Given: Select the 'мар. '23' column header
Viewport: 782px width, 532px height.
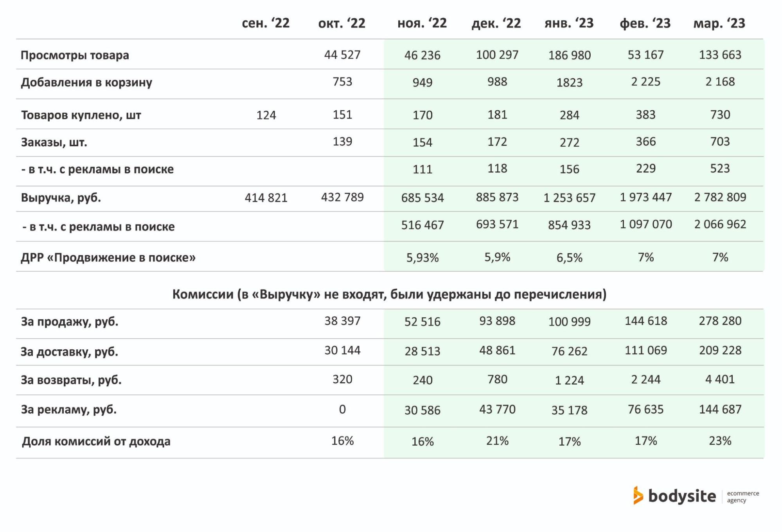Looking at the screenshot, I should [719, 23].
